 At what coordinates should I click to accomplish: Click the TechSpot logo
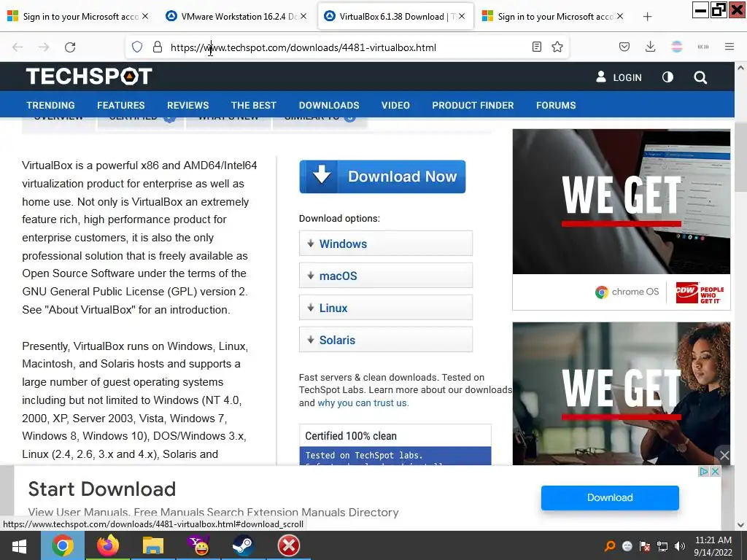(89, 76)
